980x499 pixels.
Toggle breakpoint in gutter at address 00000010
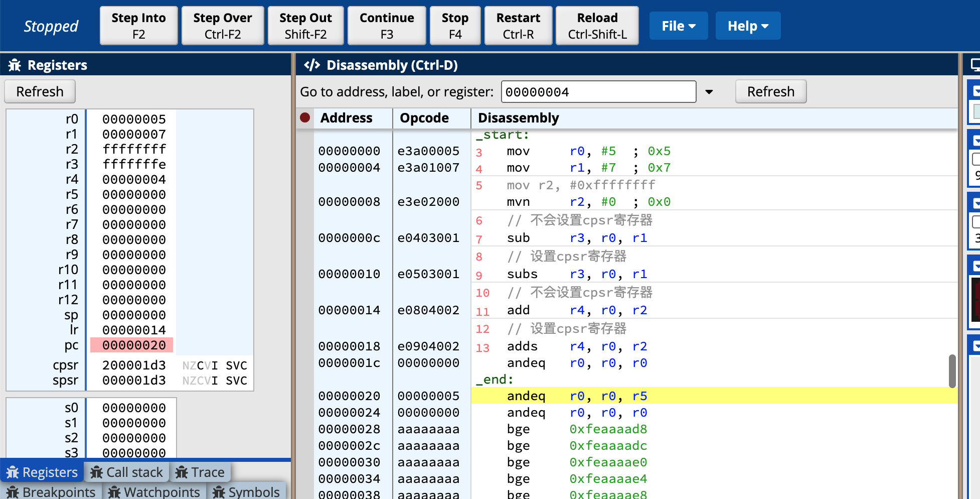coord(305,274)
